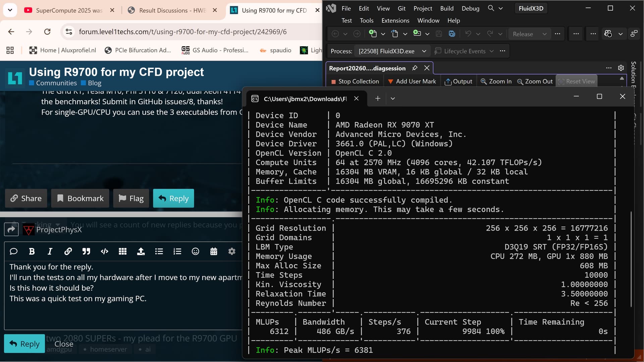644x362 pixels.
Task: Insert preformatted code with the code icon
Action: [104, 251]
